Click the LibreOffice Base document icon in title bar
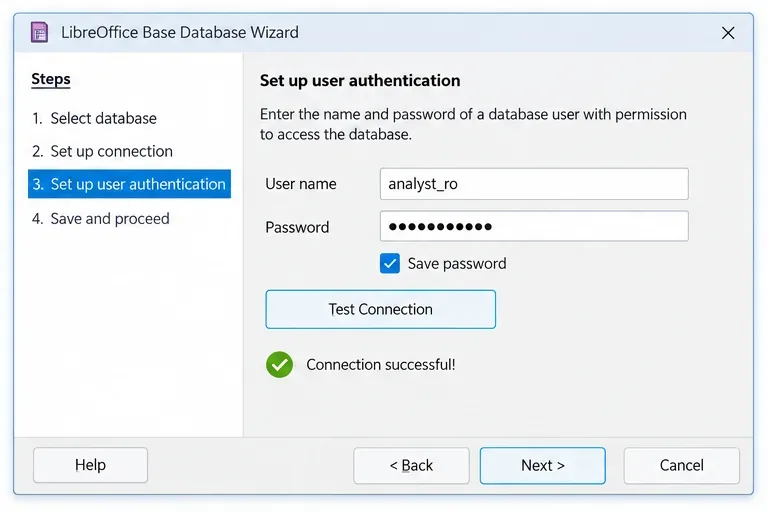Viewport: 768px width, 512px height. (39, 32)
